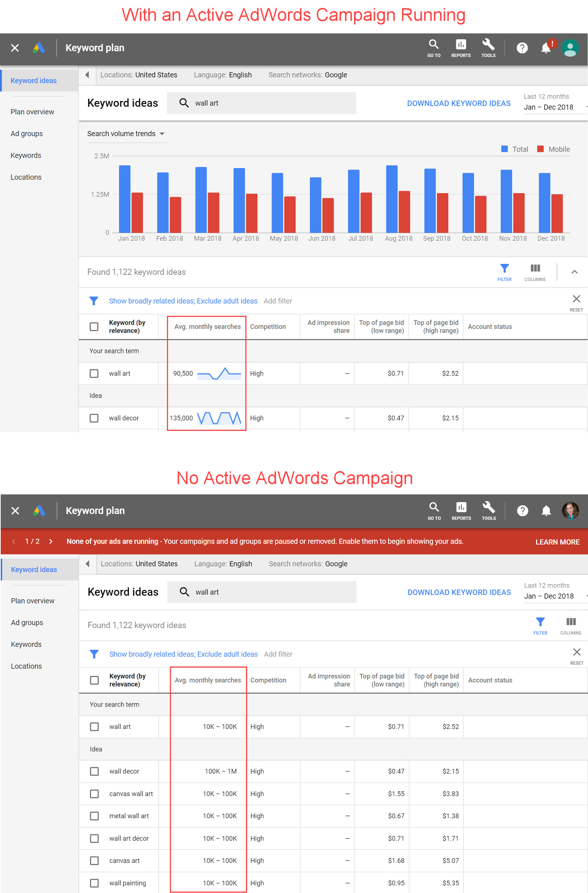This screenshot has width=588, height=893.
Task: Open Plan overview in the upper sidebar
Action: pos(32,112)
